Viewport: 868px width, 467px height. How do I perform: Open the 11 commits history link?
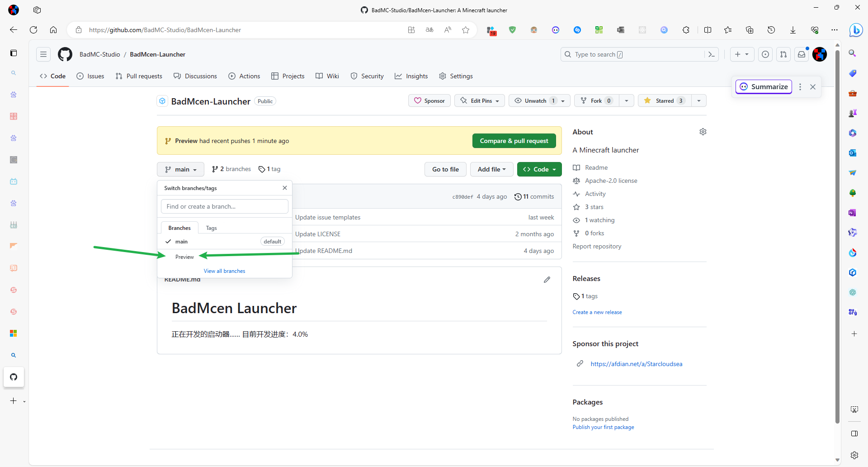534,197
